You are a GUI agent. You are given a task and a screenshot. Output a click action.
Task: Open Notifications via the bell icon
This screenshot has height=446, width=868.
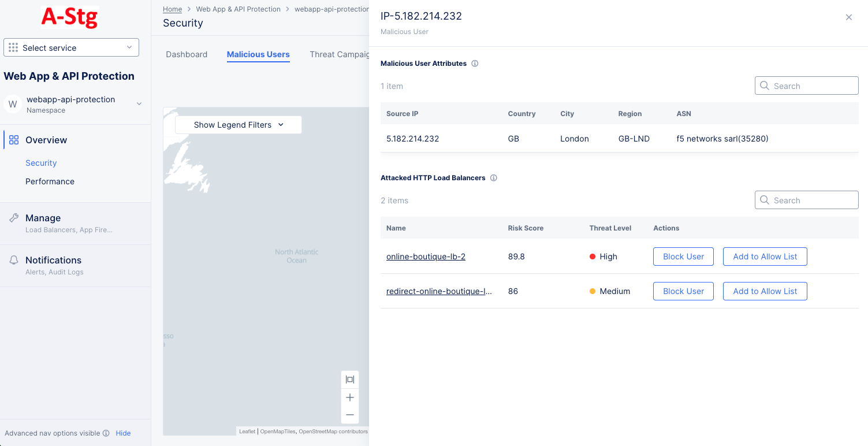click(13, 260)
